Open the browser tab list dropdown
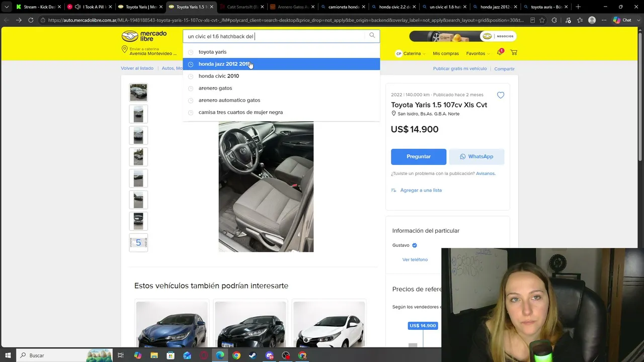 tap(7, 7)
